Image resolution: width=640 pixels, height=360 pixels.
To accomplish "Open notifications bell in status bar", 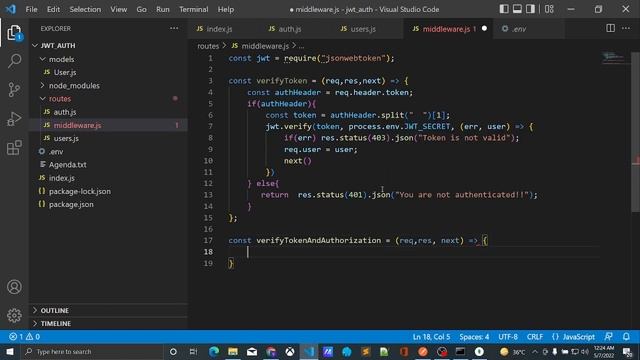I will (626, 337).
